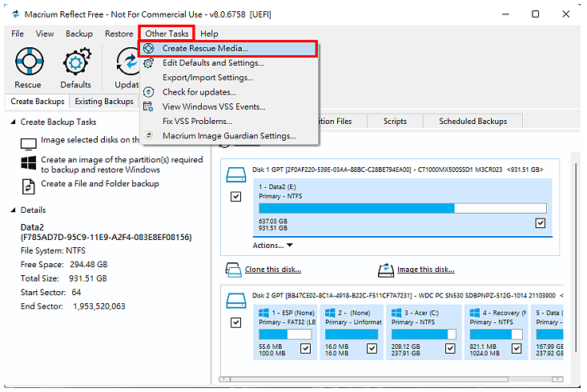Click the Clone this disk link
This screenshot has height=392, width=587.
(x=273, y=270)
